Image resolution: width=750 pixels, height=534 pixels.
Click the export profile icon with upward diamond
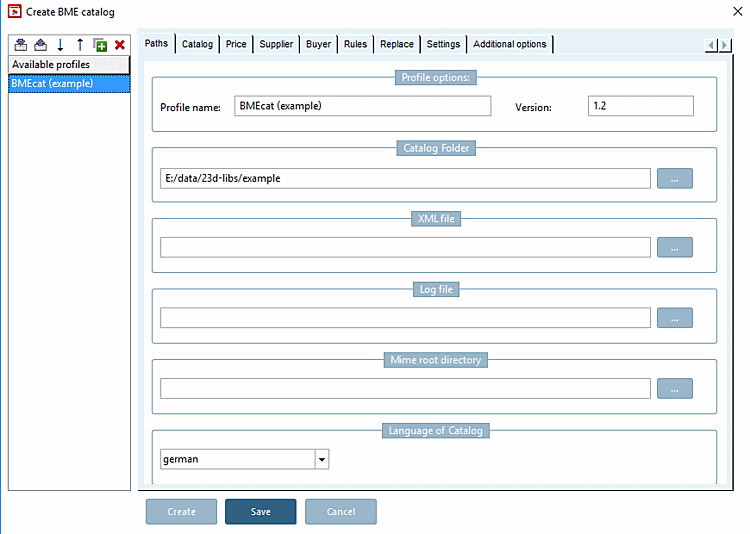point(41,45)
